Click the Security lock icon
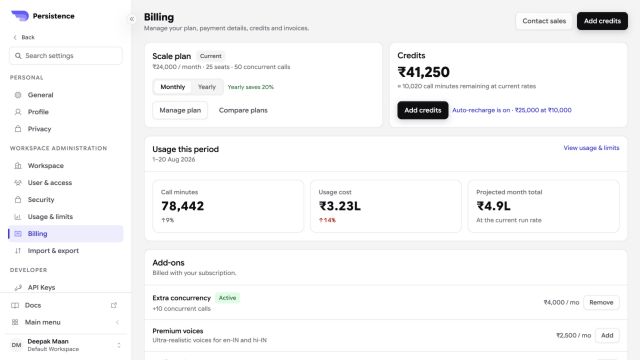Image resolution: width=640 pixels, height=360 pixels. [18, 200]
